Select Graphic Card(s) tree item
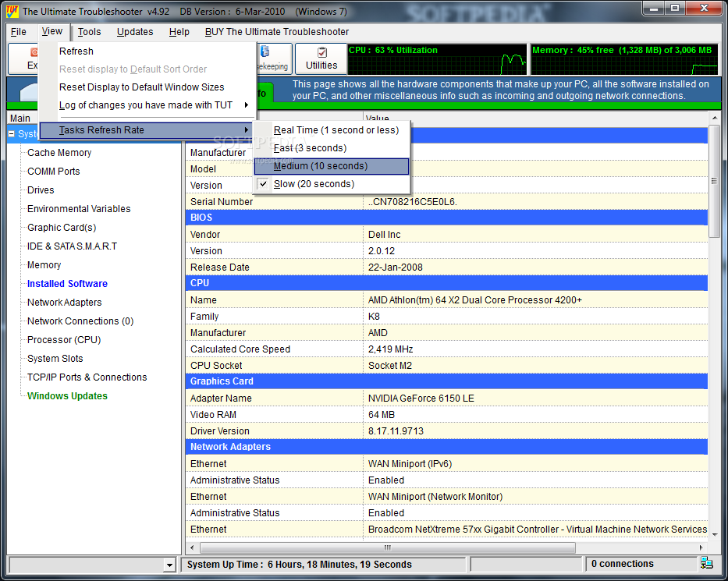This screenshot has height=581, width=728. (62, 228)
